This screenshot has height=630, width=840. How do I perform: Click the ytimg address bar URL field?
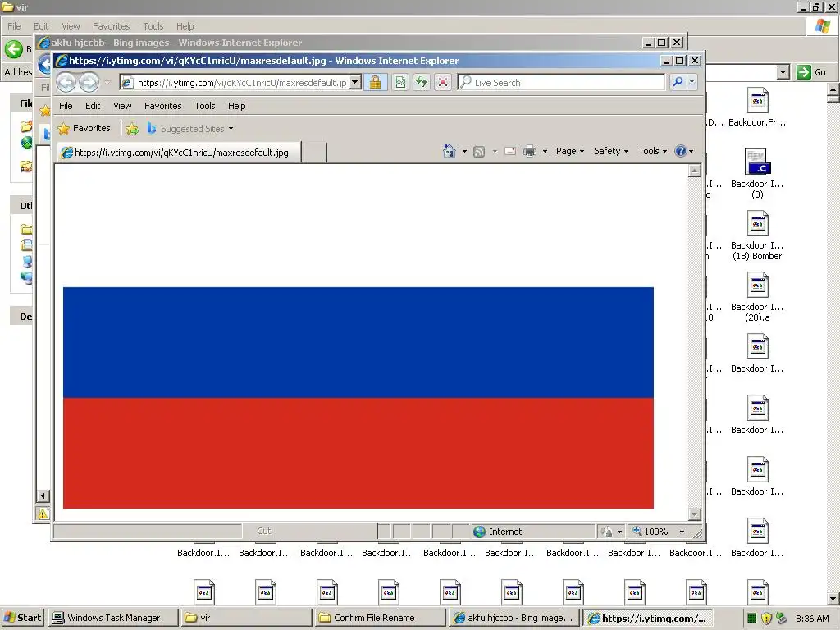(x=242, y=83)
